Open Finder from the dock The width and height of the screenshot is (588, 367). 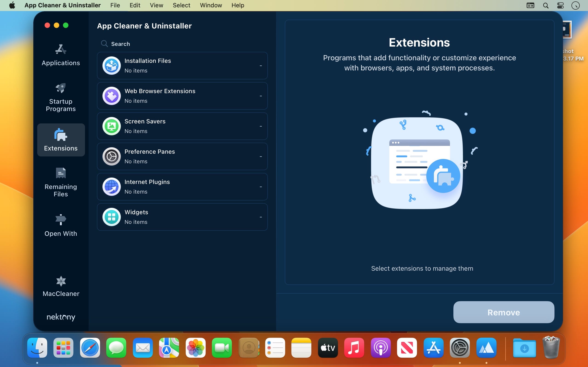[x=38, y=348]
